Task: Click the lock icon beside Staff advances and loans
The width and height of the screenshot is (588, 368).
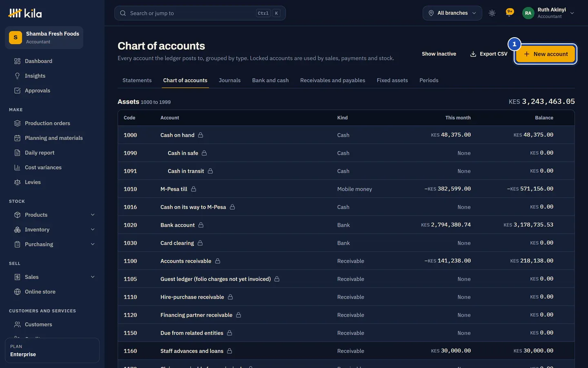Action: tap(229, 351)
